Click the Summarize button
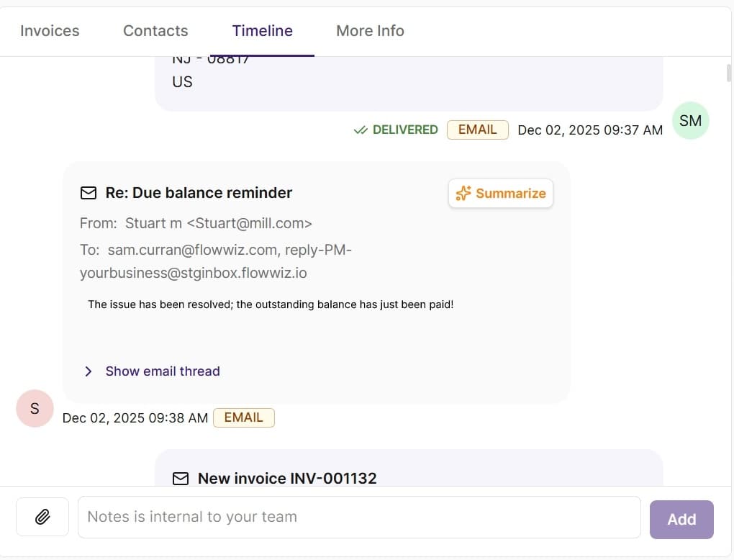The image size is (734, 560). click(x=500, y=194)
